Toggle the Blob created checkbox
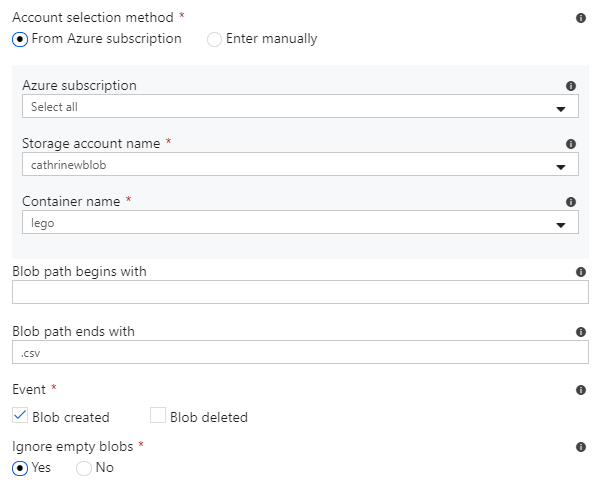Image resolution: width=605 pixels, height=490 pixels. click(x=20, y=416)
